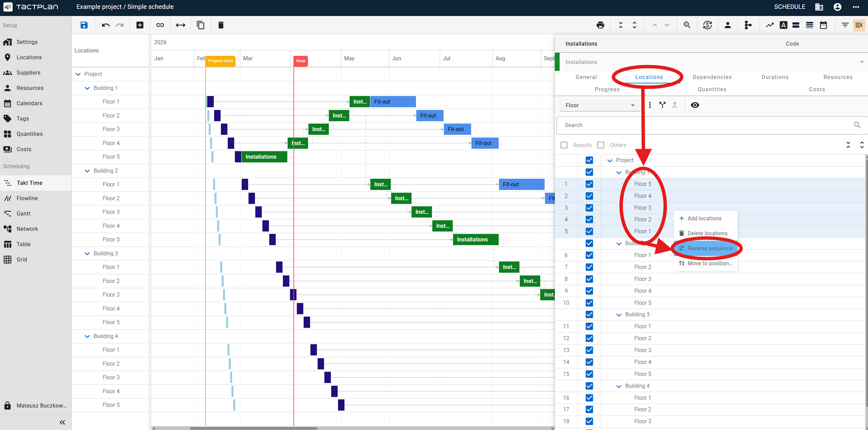Uncheck the checkbox for row 10 Floor 5

click(589, 303)
